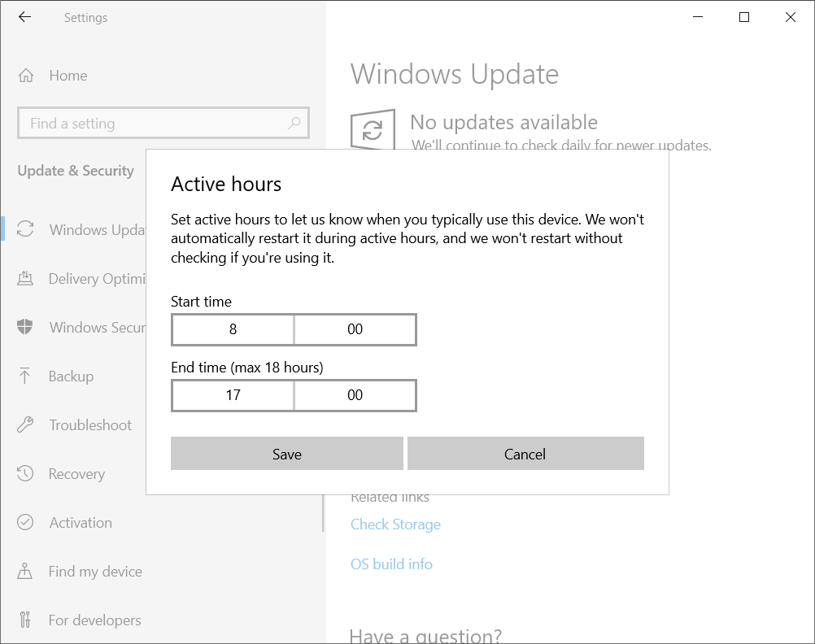Focus the Find a setting search box
The height and width of the screenshot is (644, 815).
tap(163, 123)
